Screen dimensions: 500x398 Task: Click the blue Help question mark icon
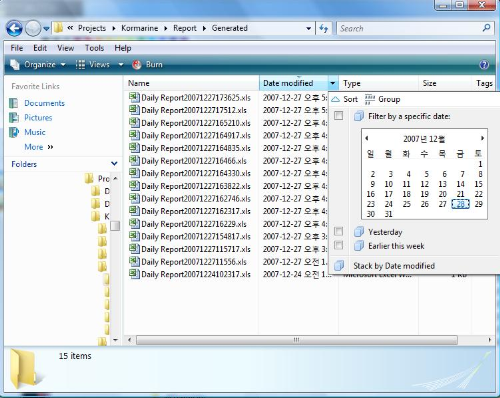click(484, 65)
